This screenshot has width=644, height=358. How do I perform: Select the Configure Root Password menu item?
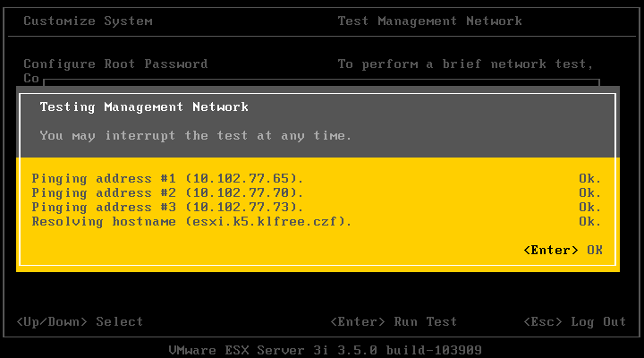pos(115,64)
